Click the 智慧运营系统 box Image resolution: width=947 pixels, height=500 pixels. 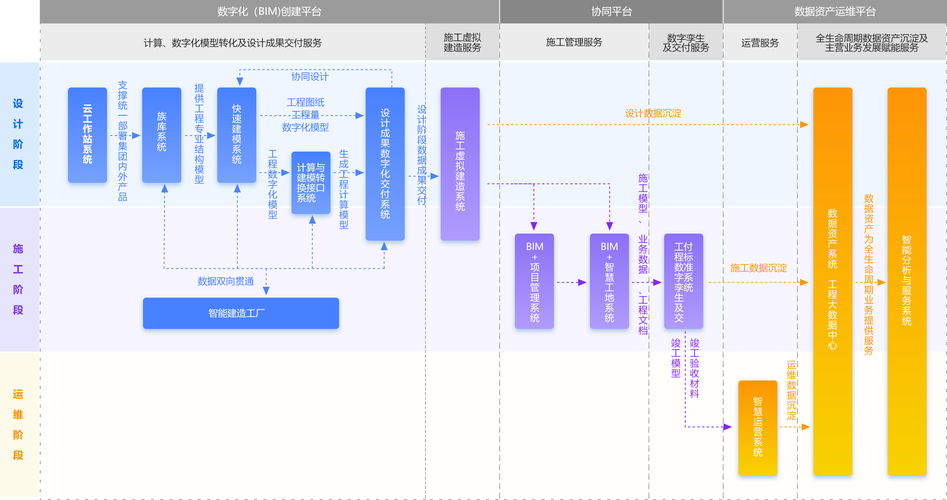point(758,428)
